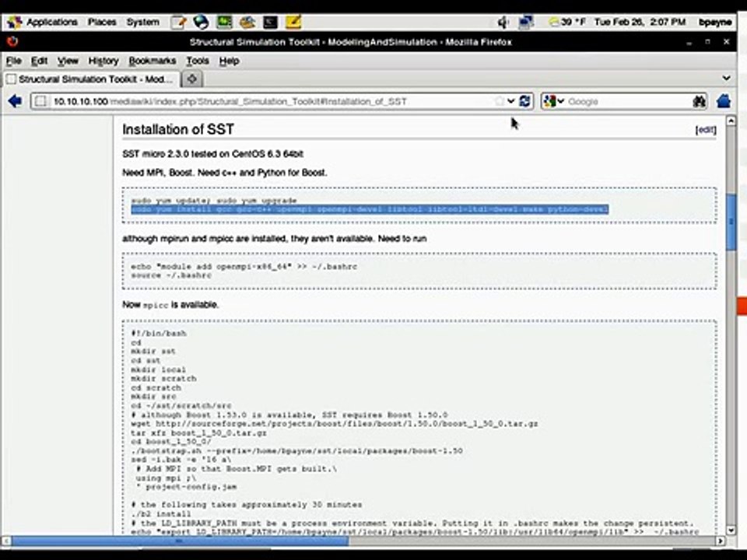Image resolution: width=747 pixels, height=560 pixels.
Task: Launch the terminal from the top panel
Action: click(271, 22)
